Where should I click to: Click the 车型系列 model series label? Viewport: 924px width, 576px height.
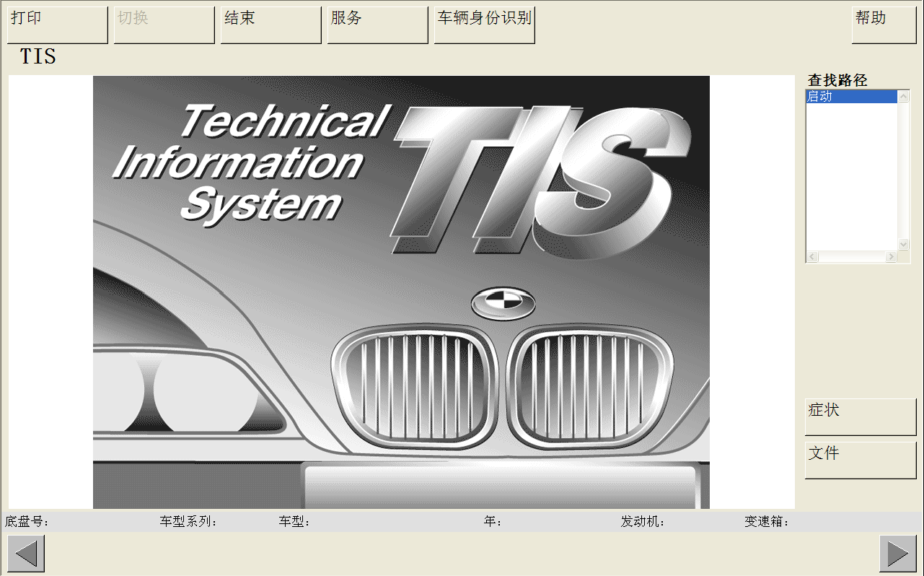click(188, 522)
